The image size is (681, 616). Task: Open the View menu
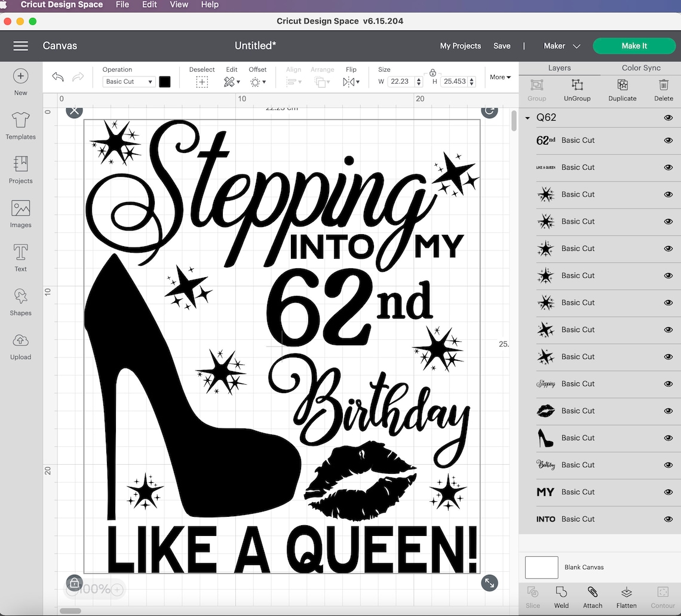[179, 5]
